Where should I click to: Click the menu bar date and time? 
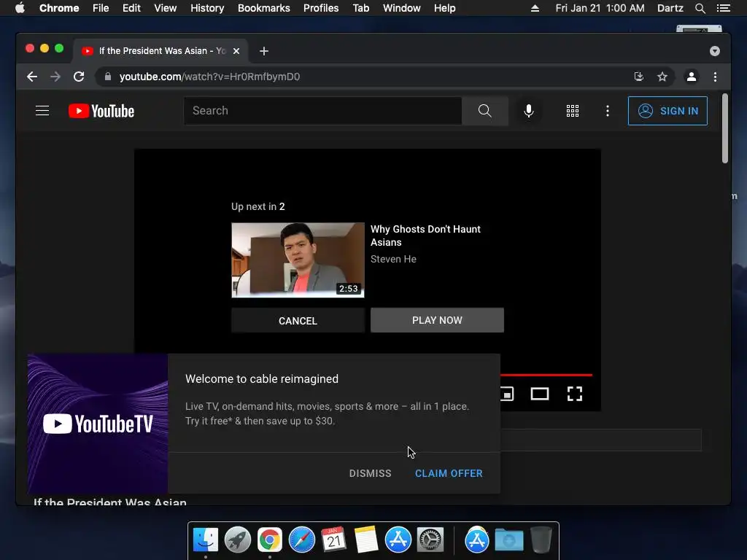[600, 8]
